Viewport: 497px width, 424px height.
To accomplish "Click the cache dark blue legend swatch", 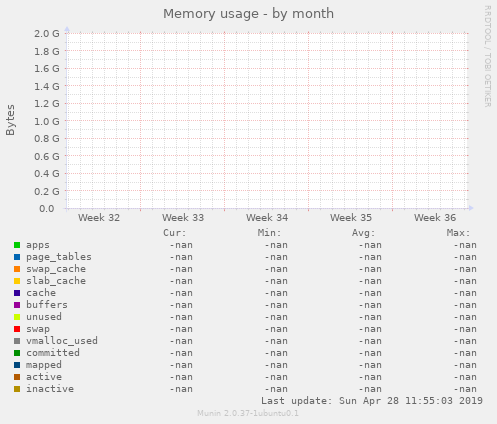I will [x=17, y=293].
